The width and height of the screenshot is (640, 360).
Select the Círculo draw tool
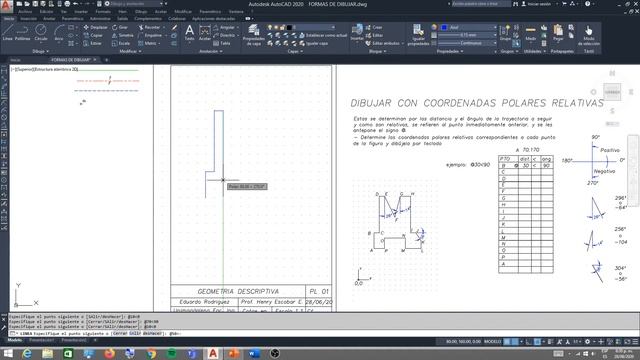pos(41,32)
